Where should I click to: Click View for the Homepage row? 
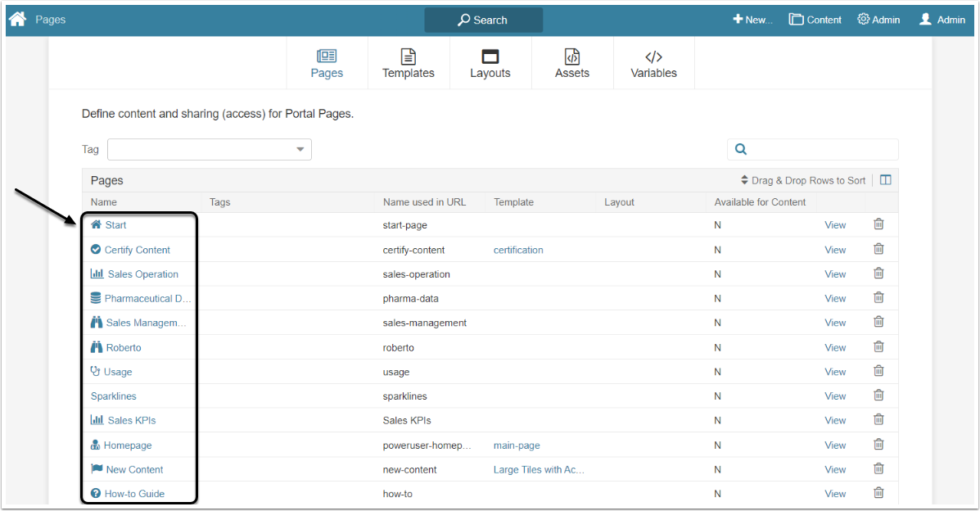click(835, 445)
